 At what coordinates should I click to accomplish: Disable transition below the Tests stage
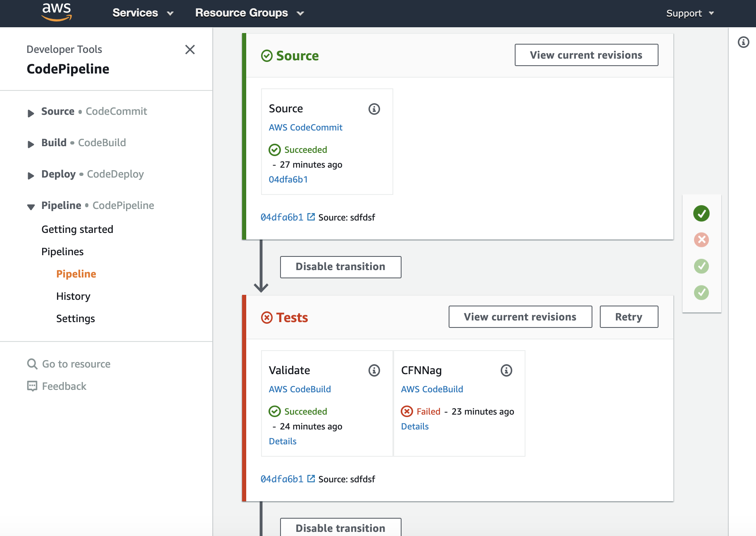340,527
